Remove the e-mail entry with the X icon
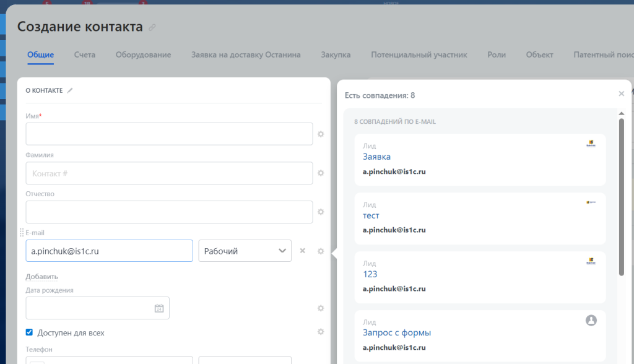Screen dimensions: 634x364 303,251
